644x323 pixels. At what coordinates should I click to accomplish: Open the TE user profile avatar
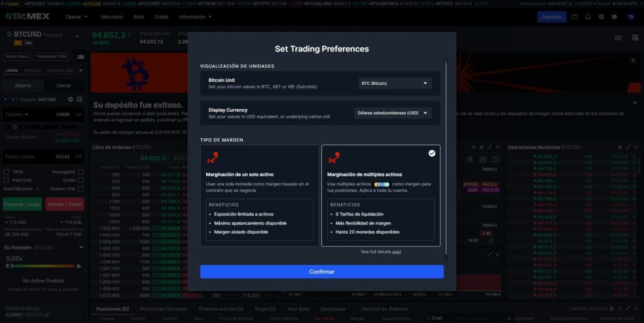pyautogui.click(x=630, y=17)
